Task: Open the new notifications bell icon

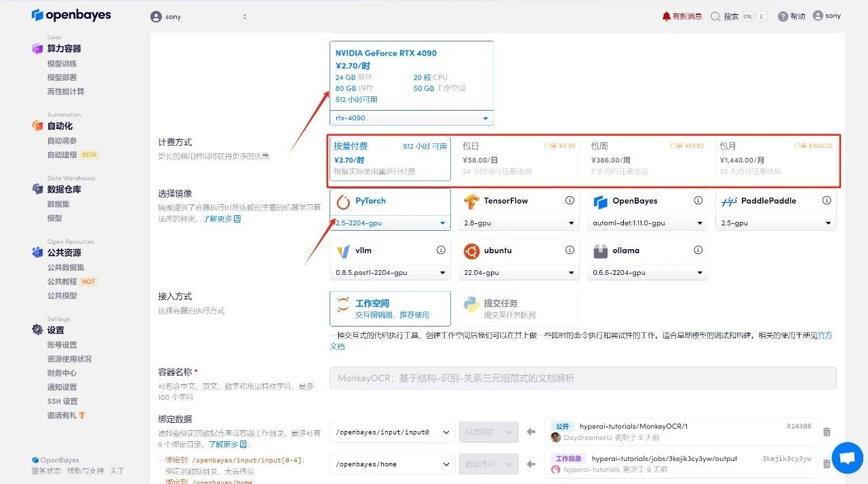Action: point(666,16)
